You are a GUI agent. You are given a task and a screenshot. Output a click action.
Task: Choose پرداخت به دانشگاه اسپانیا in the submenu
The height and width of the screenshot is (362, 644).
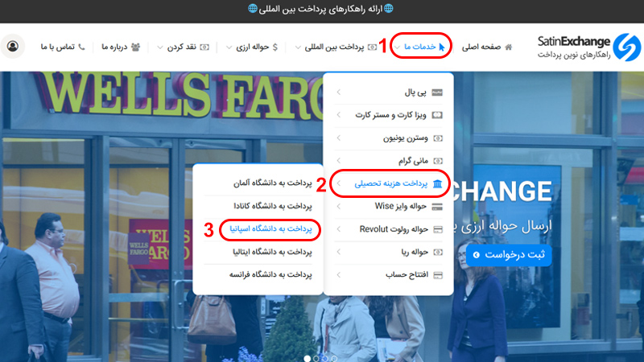click(258, 229)
